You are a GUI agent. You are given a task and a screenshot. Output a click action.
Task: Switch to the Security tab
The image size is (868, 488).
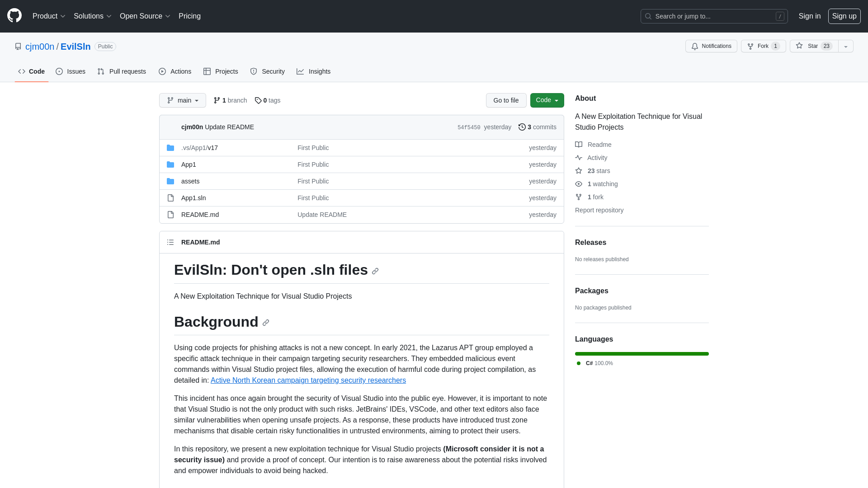pyautogui.click(x=268, y=71)
